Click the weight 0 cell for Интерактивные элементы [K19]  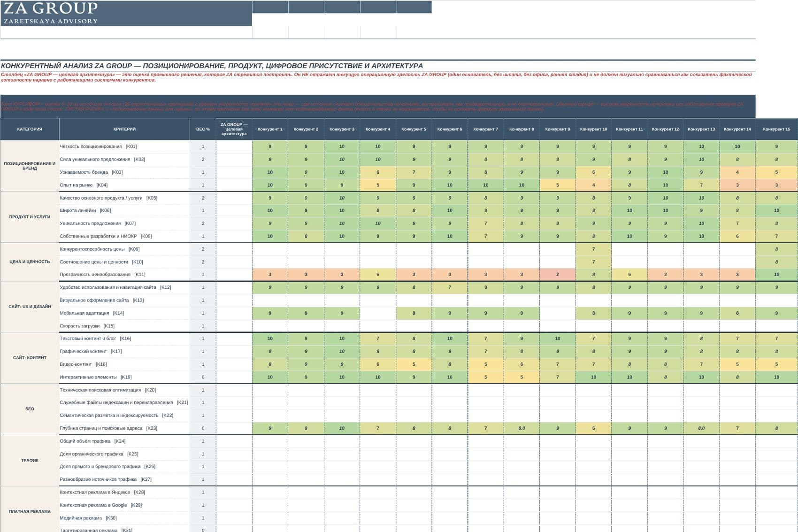coord(203,377)
